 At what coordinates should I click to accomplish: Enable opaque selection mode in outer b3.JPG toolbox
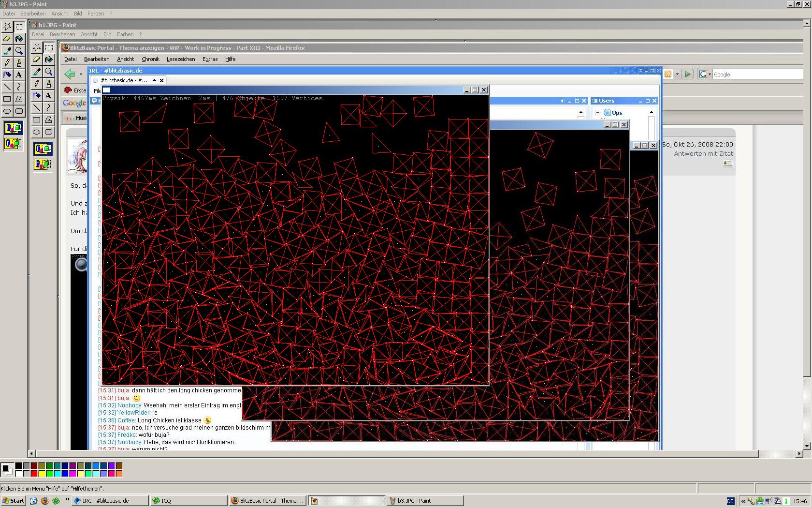click(13, 128)
